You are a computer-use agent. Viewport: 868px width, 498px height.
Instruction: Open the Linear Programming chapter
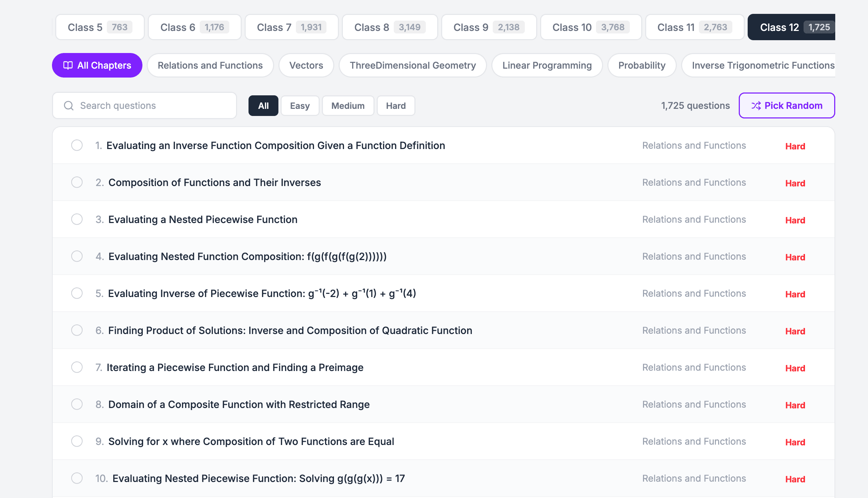pyautogui.click(x=547, y=65)
